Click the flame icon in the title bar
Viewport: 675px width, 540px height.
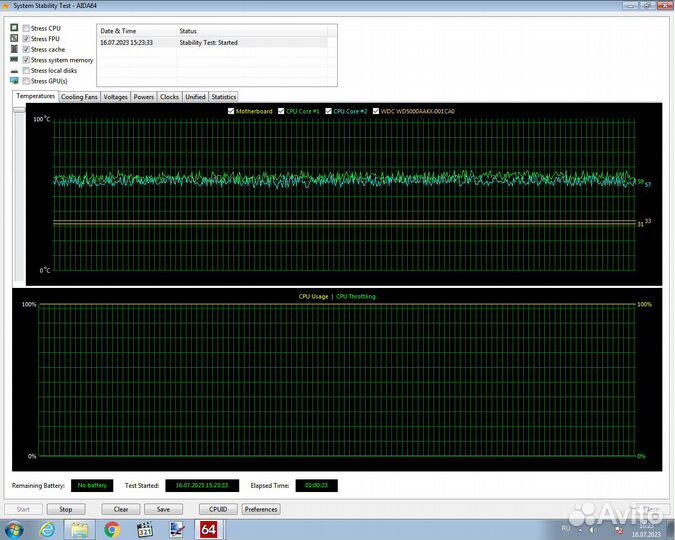[x=6, y=5]
